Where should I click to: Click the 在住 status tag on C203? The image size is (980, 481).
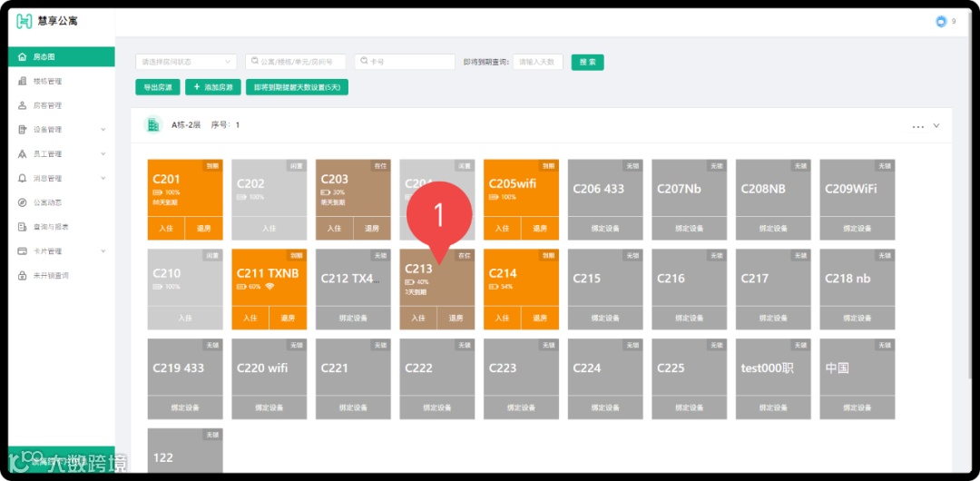pyautogui.click(x=380, y=166)
